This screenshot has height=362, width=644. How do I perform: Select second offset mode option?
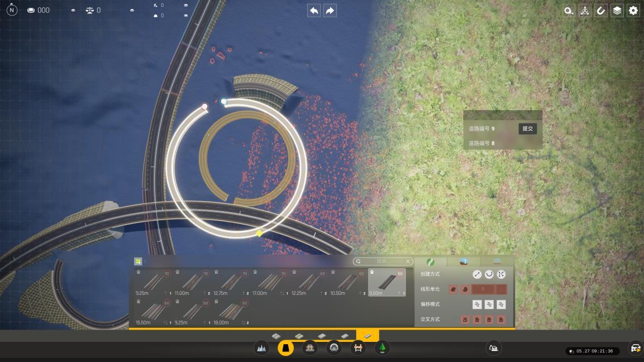click(x=489, y=304)
